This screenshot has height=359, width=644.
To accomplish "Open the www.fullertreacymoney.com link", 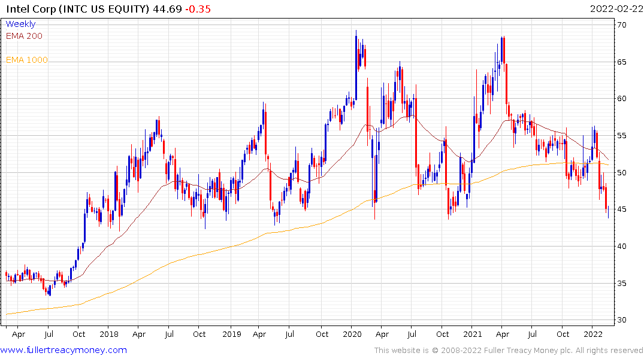I will coord(64,350).
